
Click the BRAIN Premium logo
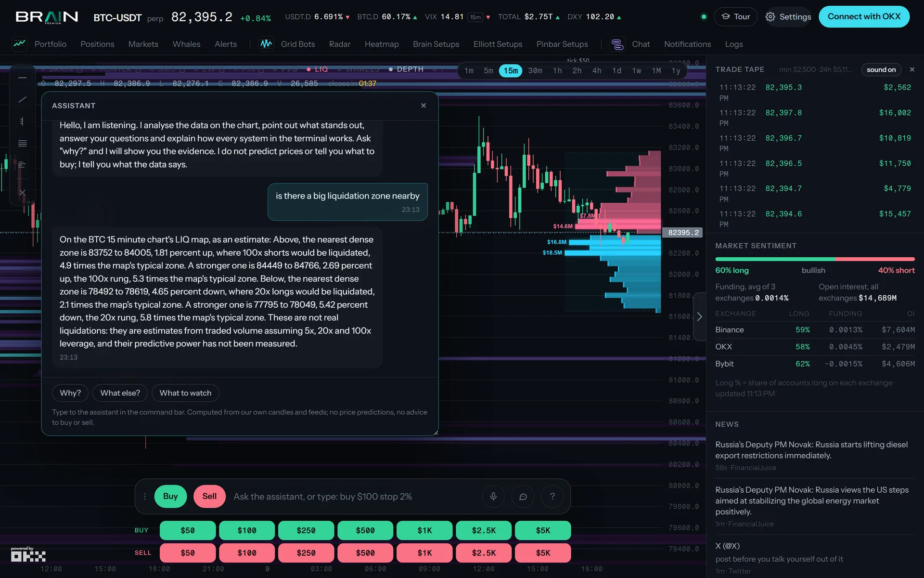pos(47,17)
